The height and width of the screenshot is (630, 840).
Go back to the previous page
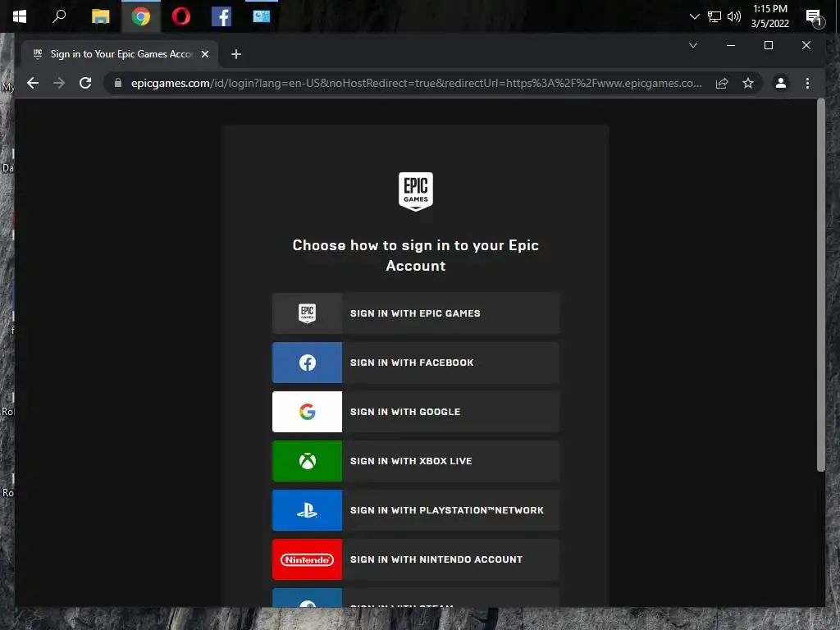coord(33,83)
